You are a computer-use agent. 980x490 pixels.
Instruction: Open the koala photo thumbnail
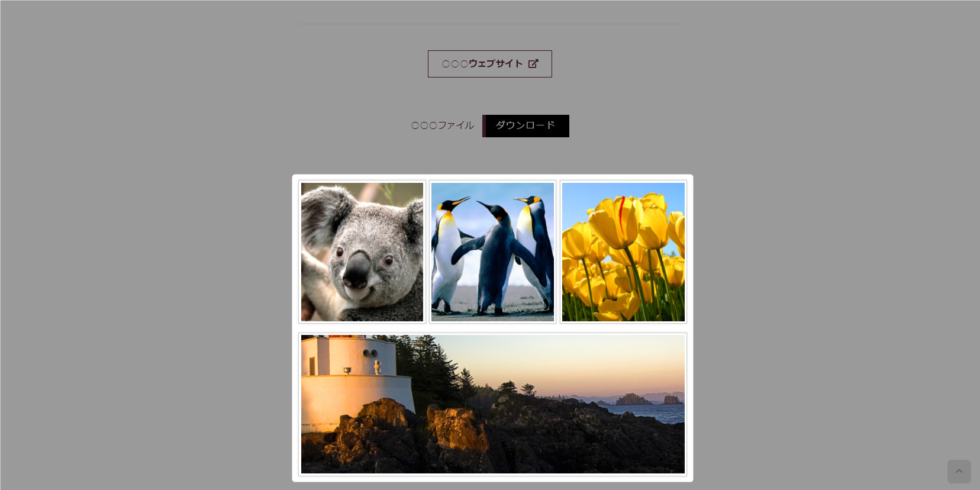coord(362,252)
